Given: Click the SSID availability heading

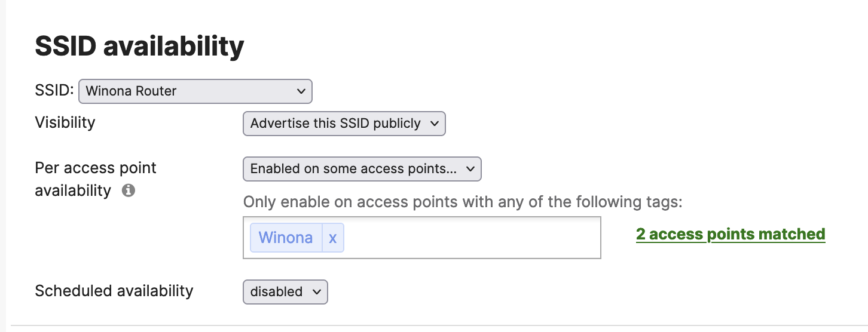Looking at the screenshot, I should 139,46.
